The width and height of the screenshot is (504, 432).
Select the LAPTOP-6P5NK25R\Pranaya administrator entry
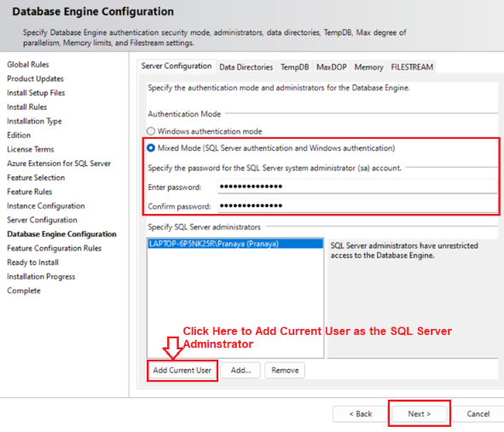(x=235, y=244)
